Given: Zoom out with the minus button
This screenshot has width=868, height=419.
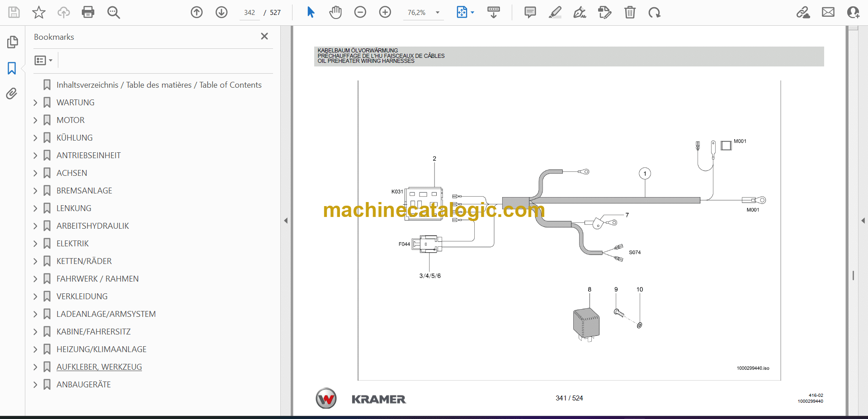Looking at the screenshot, I should (360, 12).
